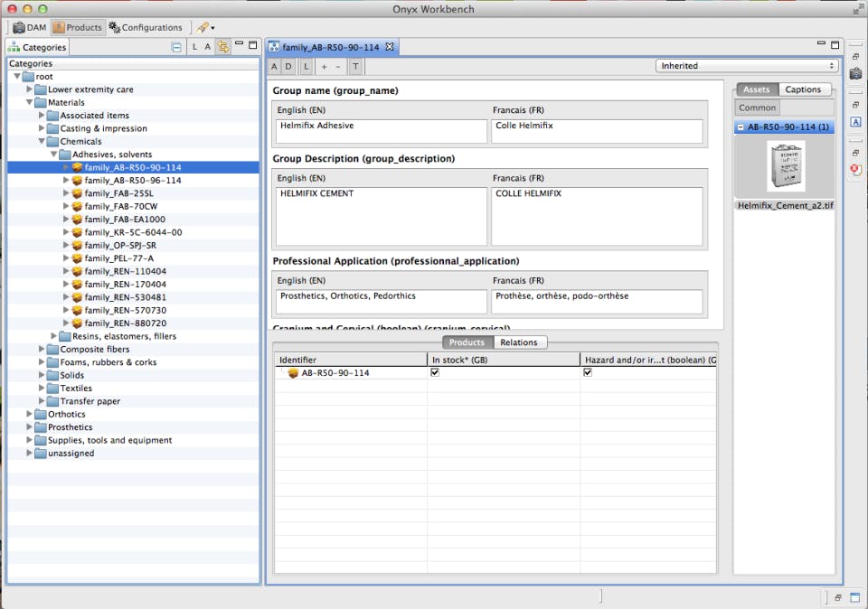
Task: Select the Products tab above table
Action: click(467, 342)
